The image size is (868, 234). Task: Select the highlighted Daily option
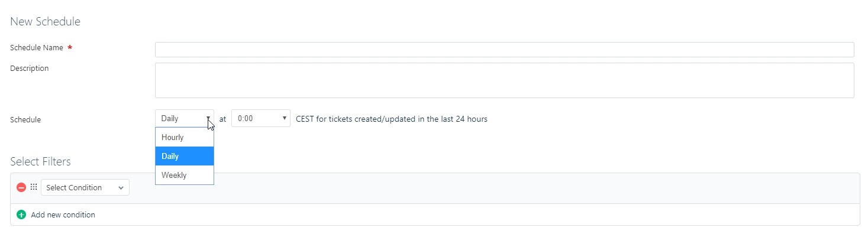point(185,157)
